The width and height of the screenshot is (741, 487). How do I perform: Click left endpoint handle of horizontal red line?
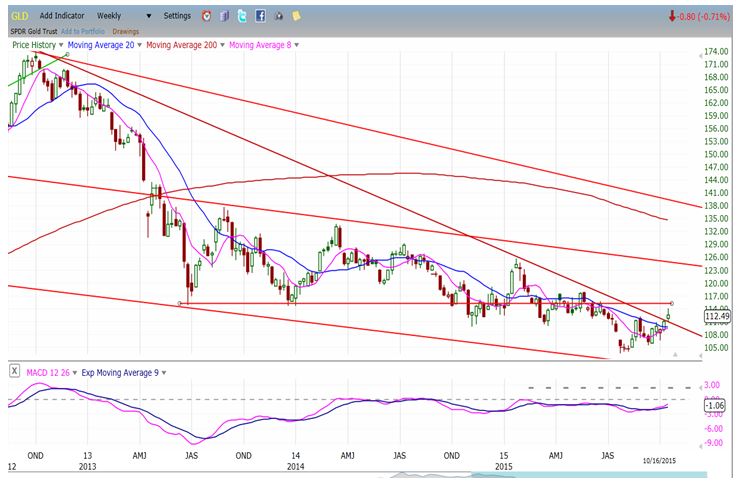click(x=180, y=304)
